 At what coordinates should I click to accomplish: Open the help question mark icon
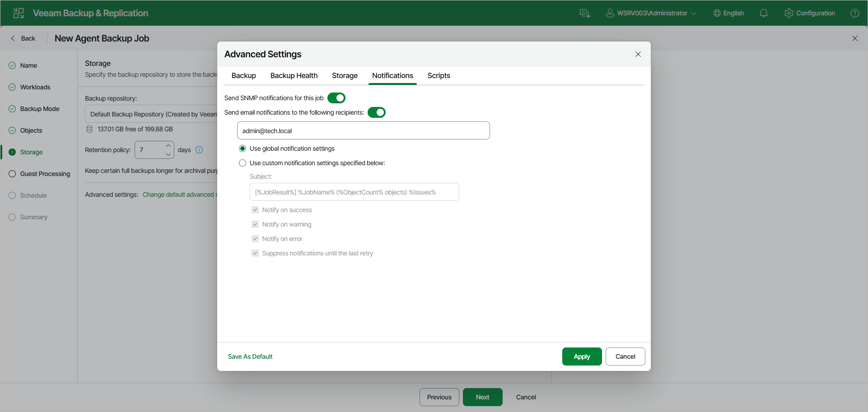855,13
